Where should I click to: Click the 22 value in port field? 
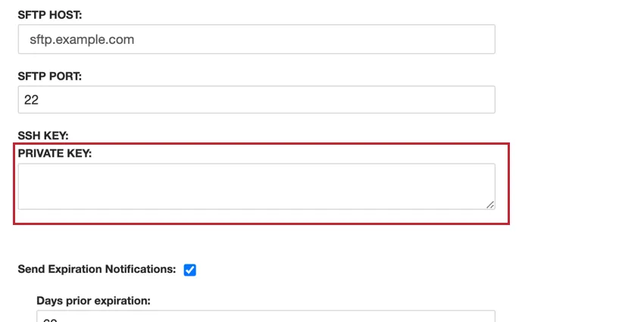point(32,99)
